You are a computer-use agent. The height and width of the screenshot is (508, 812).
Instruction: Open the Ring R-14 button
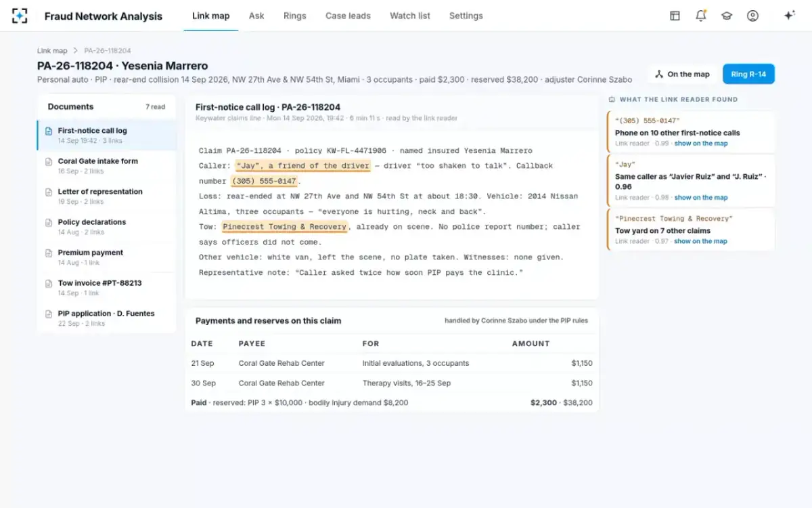(x=748, y=75)
